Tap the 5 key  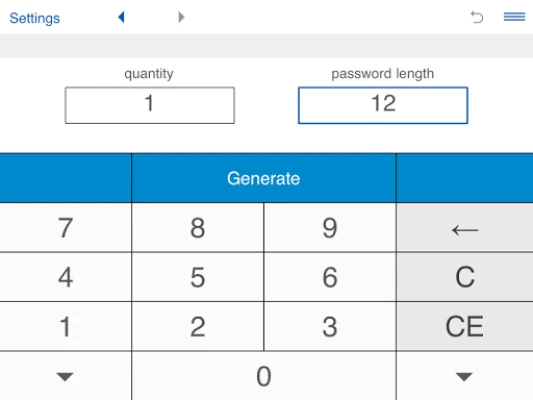click(197, 277)
